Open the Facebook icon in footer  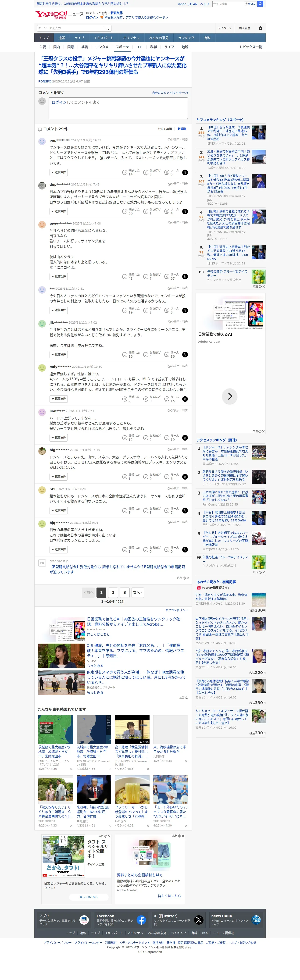tap(141, 920)
